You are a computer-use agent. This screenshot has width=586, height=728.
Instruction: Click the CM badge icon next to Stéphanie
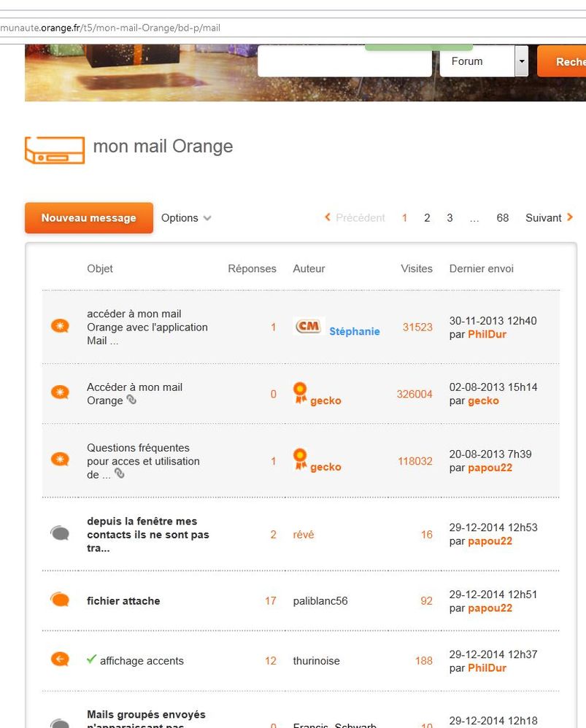click(307, 327)
